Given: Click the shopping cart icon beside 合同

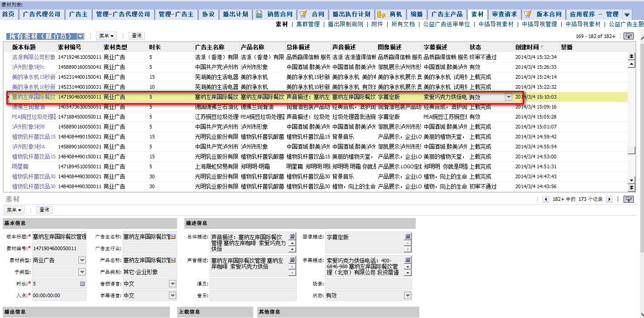Looking at the screenshot, I should click(x=303, y=14).
